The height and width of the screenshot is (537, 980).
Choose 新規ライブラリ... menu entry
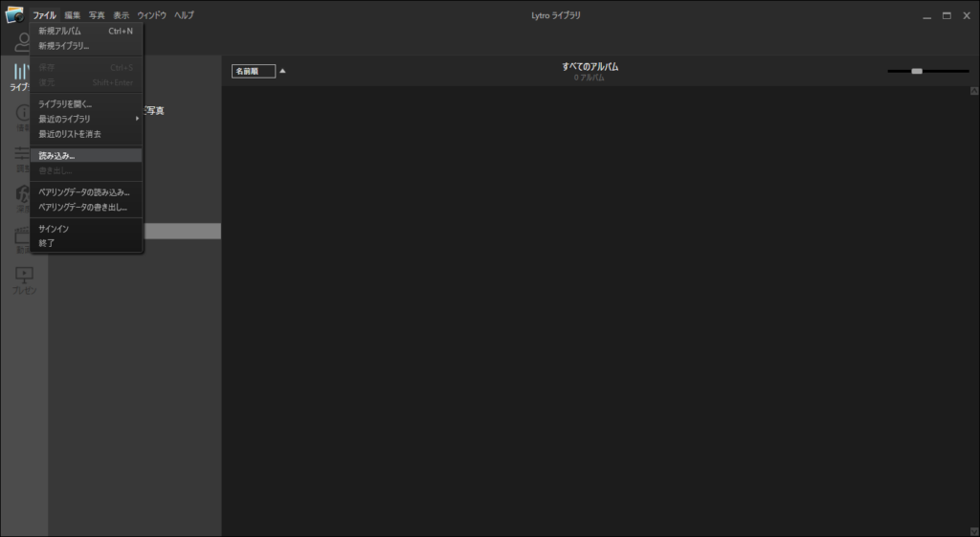click(86, 46)
